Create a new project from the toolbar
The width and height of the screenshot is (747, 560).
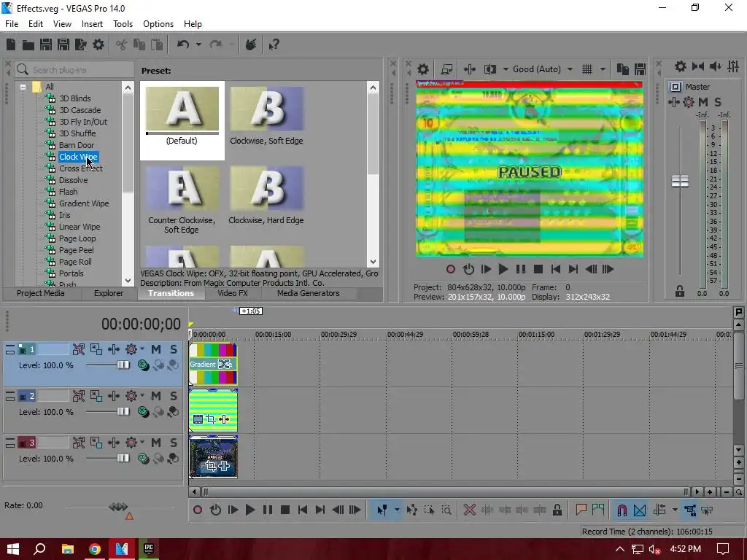tap(10, 44)
